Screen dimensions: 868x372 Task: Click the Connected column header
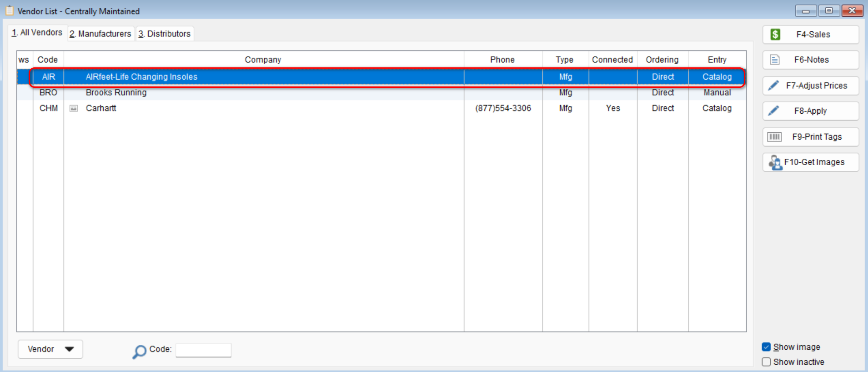612,60
